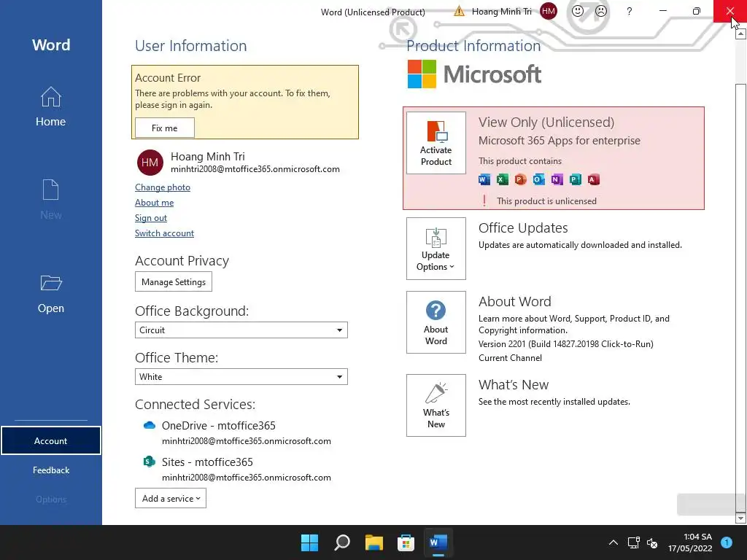
Task: Open the About Word dialog
Action: pyautogui.click(x=436, y=322)
